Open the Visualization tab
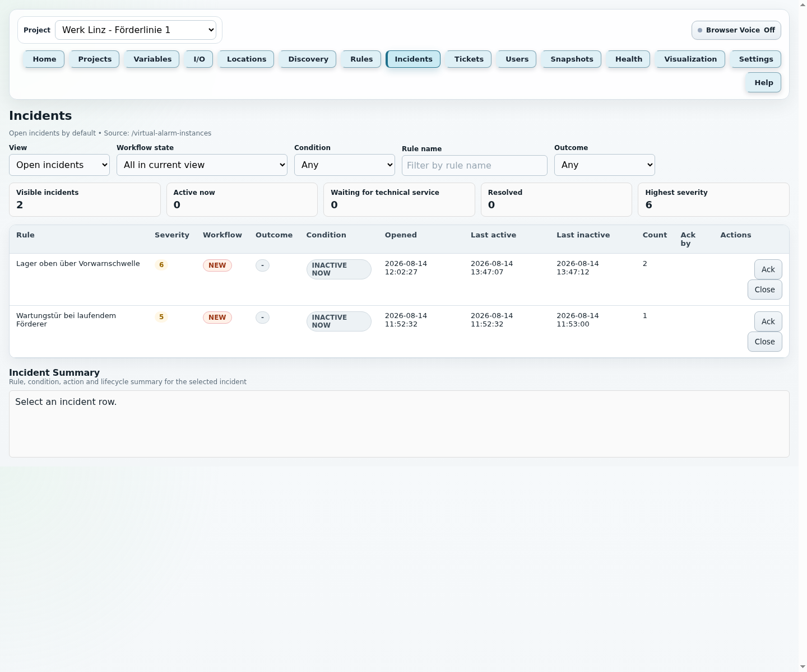The image size is (807, 672). 690,59
